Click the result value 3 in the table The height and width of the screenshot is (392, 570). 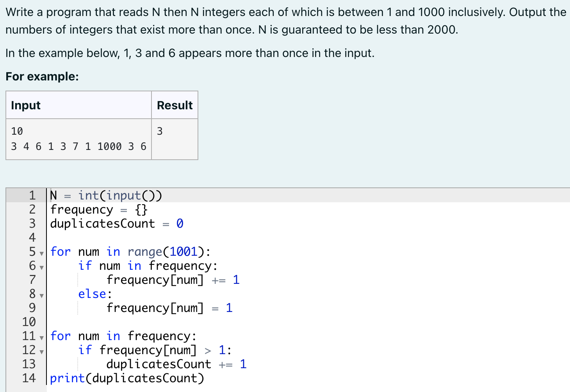tap(160, 131)
